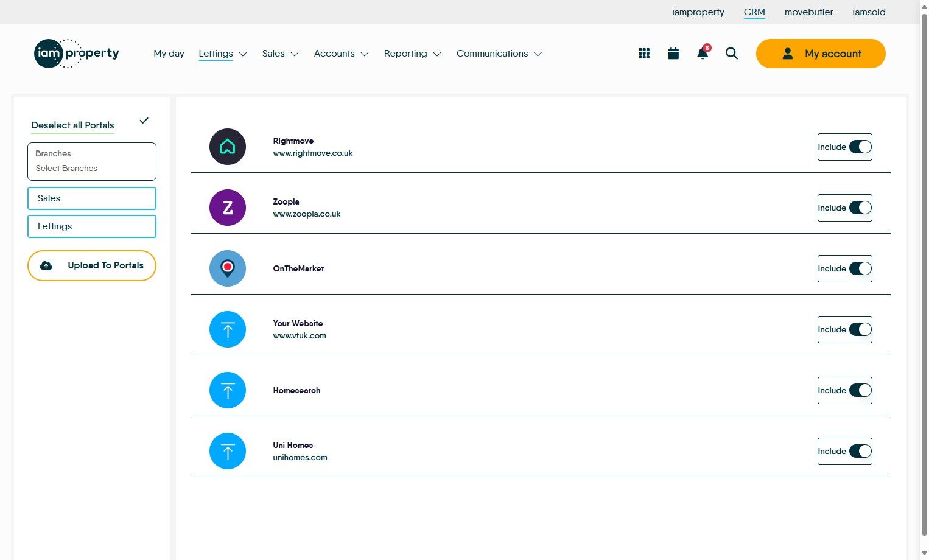Switch to the iamproperty top tab
The width and height of the screenshot is (929, 560).
point(698,12)
